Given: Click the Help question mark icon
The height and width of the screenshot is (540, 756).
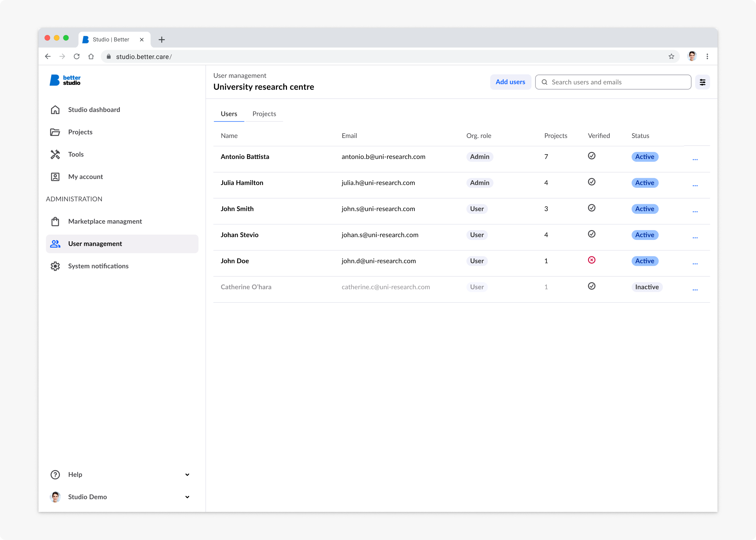Looking at the screenshot, I should [x=55, y=475].
